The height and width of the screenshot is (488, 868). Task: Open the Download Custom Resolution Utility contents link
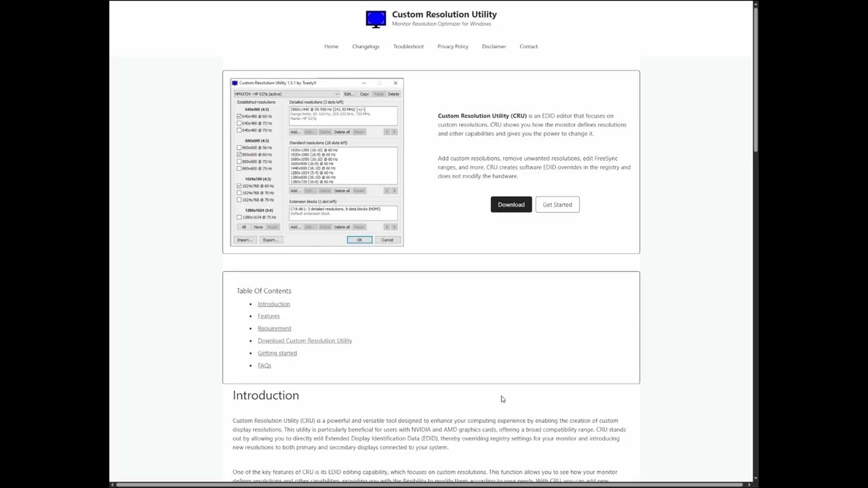click(305, 340)
